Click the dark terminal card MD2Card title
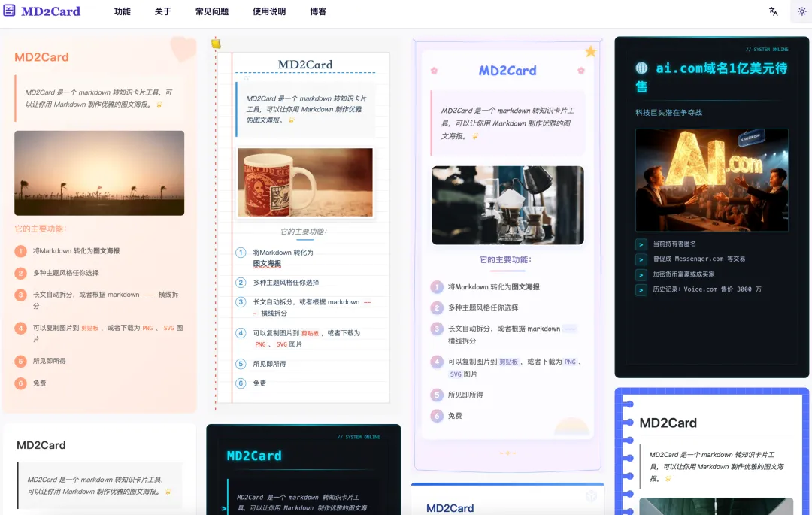Image resolution: width=812 pixels, height=515 pixels. click(254, 456)
